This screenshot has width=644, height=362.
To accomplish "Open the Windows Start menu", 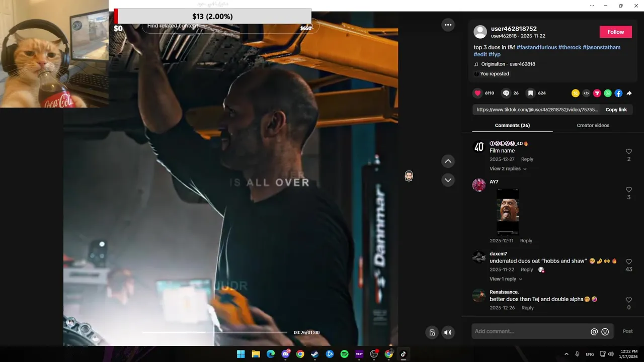I will tap(241, 354).
